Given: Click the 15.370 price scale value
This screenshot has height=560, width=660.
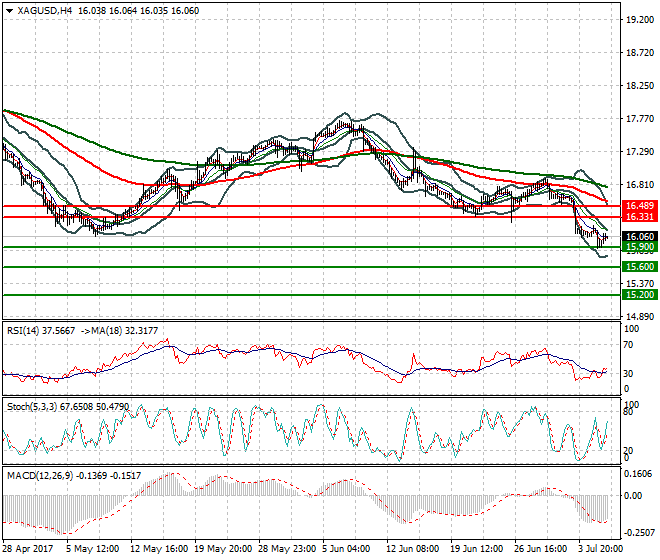Looking at the screenshot, I should [x=640, y=284].
